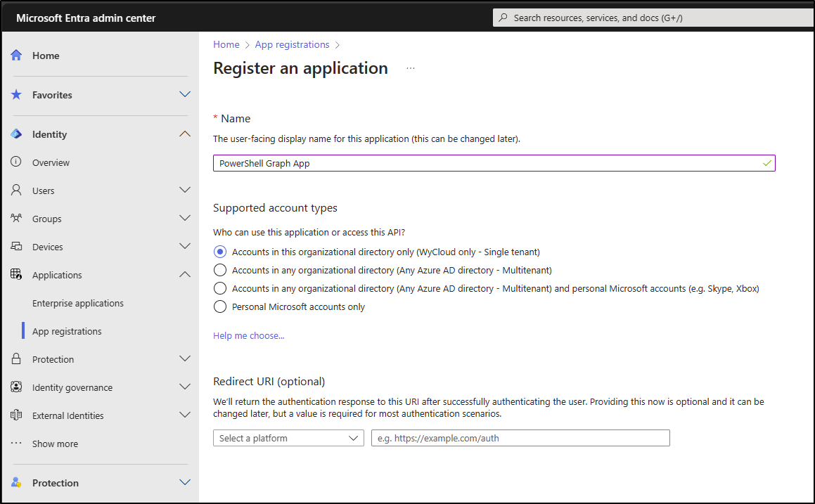Viewport: 815px width, 504px height.
Task: Click the Identity governance icon
Action: (x=17, y=387)
